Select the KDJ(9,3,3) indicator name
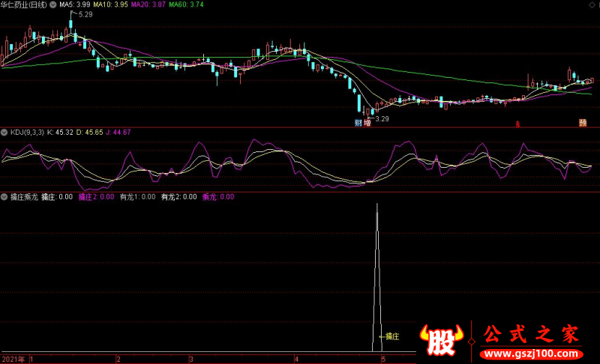Screen dimensions: 600x364 coord(27,132)
